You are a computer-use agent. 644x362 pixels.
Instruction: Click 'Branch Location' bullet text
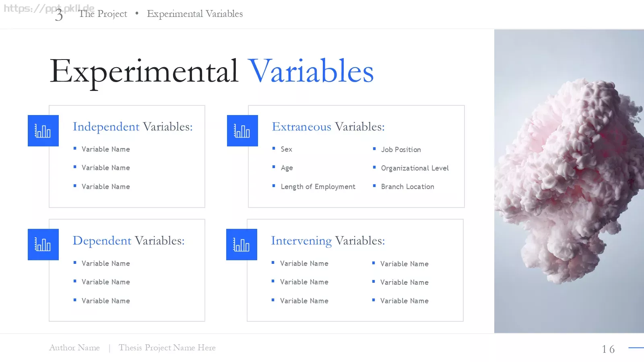pos(408,187)
